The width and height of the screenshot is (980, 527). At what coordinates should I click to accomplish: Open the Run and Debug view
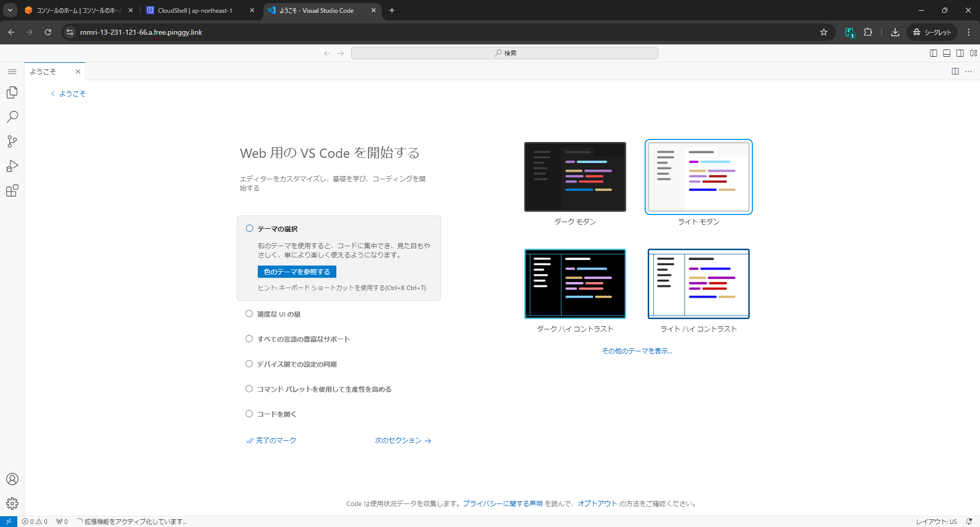[x=12, y=166]
